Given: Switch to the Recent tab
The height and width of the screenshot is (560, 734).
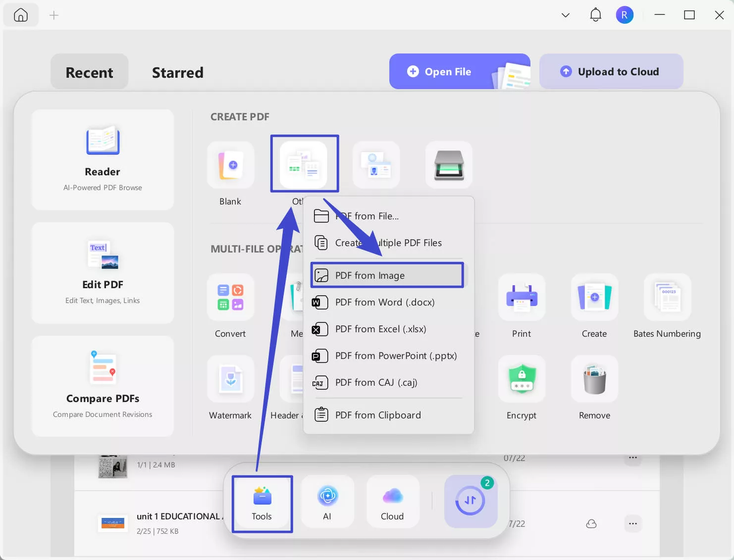Looking at the screenshot, I should (x=89, y=72).
